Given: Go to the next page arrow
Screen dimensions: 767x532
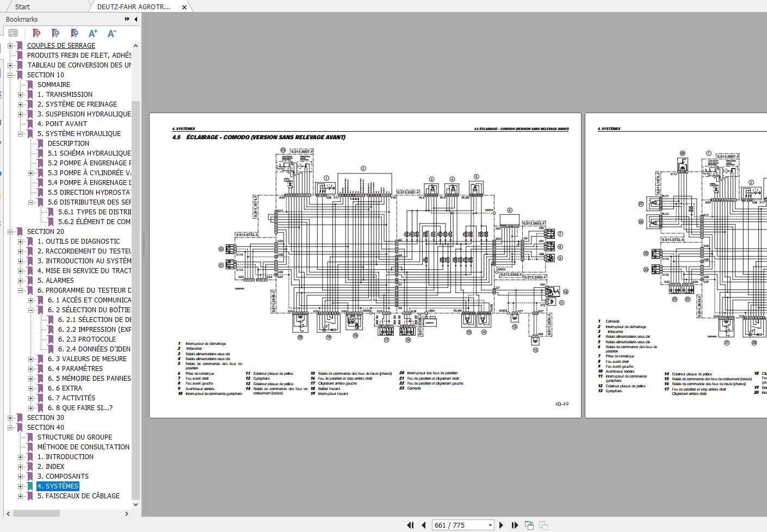Looking at the screenshot, I should click(x=502, y=525).
